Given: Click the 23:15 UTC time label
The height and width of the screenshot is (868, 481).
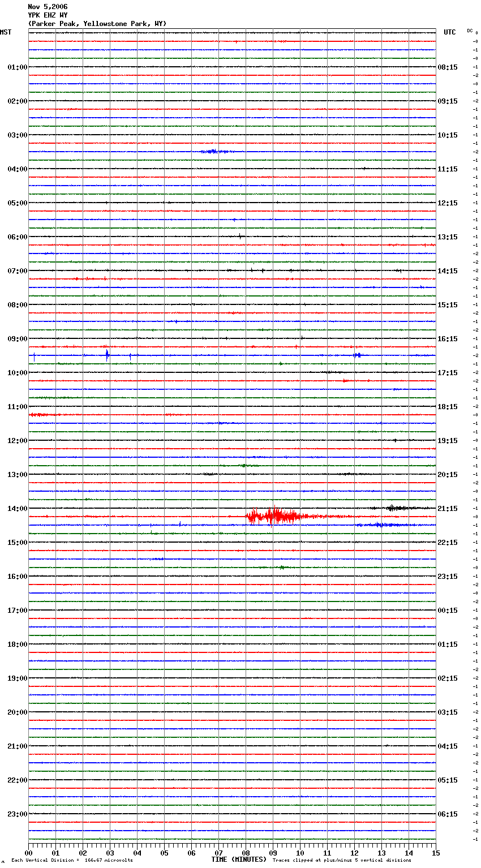Looking at the screenshot, I should tap(448, 577).
